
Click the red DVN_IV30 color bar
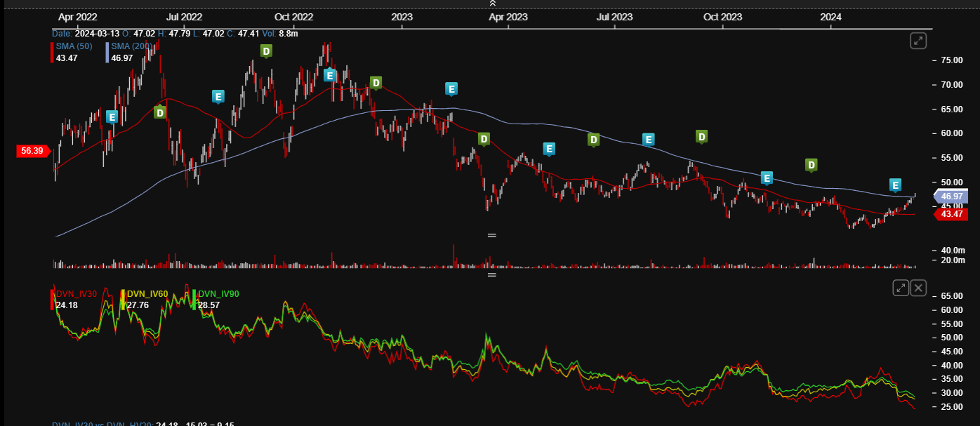[52, 300]
